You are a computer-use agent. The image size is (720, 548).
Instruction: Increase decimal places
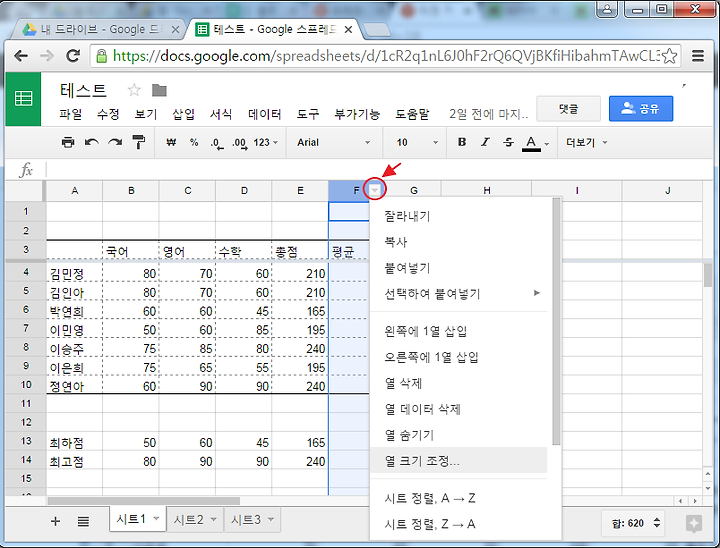(x=239, y=143)
